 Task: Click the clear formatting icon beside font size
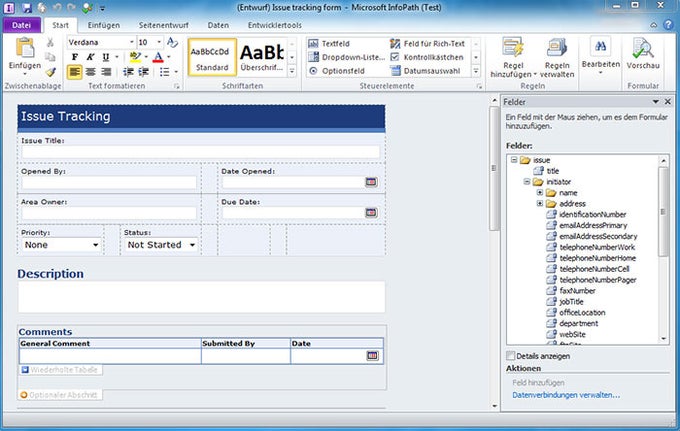tap(172, 42)
